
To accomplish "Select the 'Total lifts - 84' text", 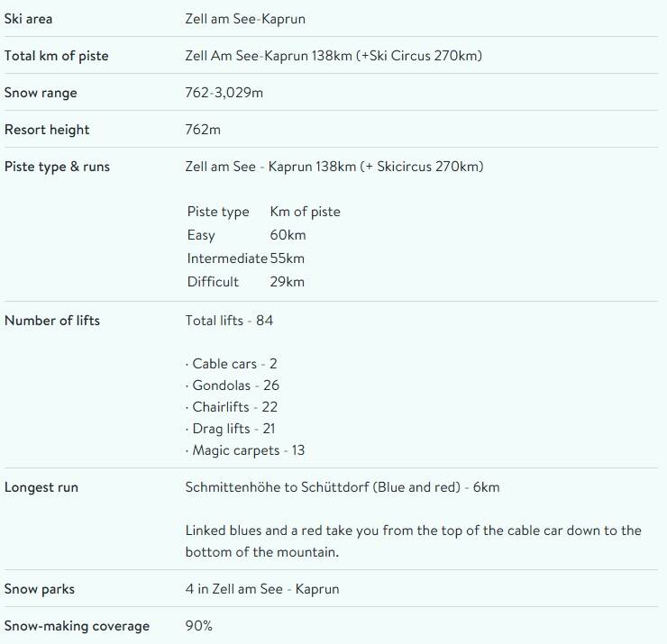I will tap(229, 320).
